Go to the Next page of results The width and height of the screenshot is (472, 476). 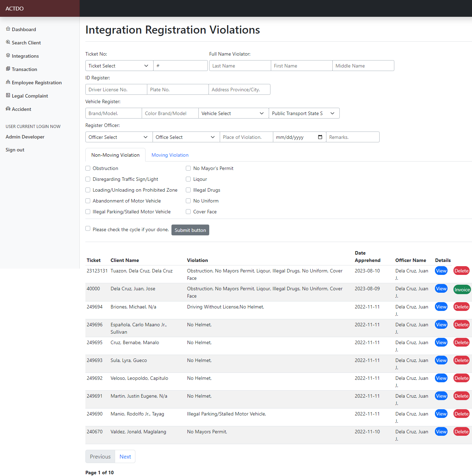tap(125, 456)
